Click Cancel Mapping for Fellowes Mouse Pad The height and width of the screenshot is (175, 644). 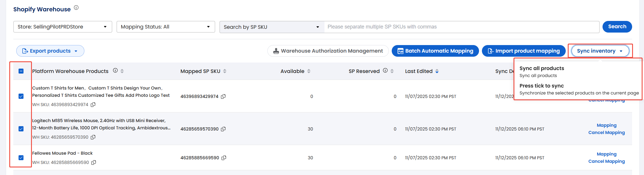[606, 161]
